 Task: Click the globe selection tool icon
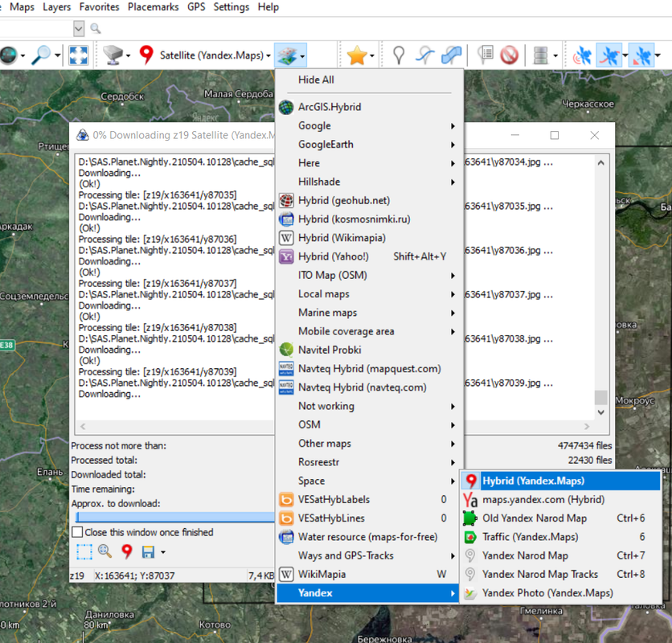(x=9, y=55)
